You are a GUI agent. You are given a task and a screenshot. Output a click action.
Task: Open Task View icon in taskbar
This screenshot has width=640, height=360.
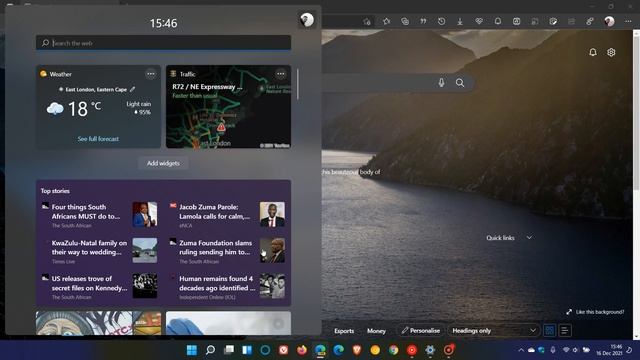pos(229,350)
